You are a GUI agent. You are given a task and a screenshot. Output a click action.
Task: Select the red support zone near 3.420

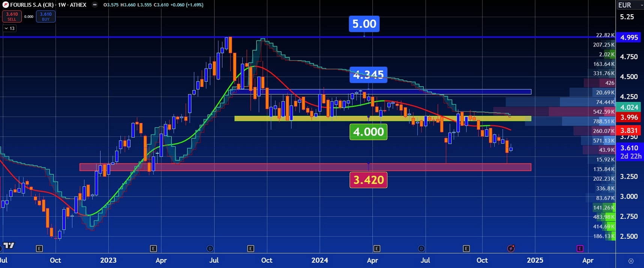point(305,167)
